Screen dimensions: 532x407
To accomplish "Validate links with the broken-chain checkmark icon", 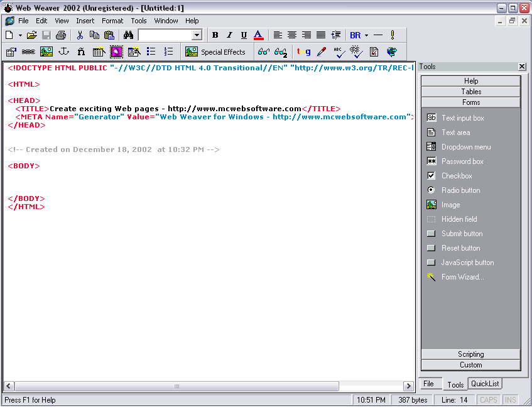I will tap(356, 52).
